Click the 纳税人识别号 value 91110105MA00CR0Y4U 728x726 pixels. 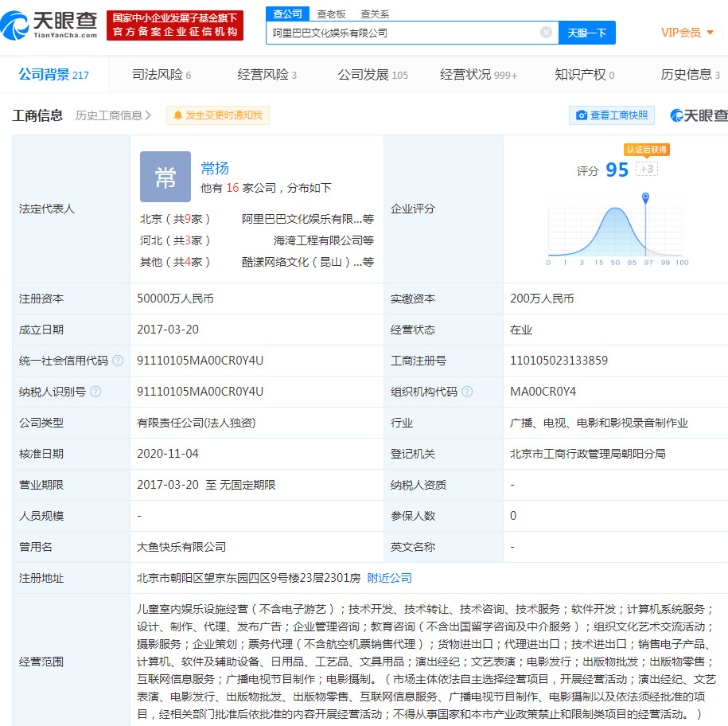click(200, 392)
